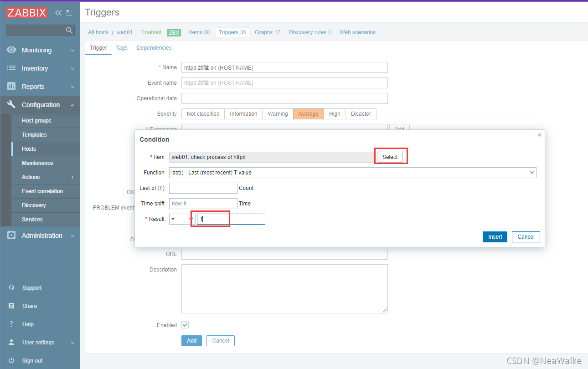This screenshot has width=588, height=369.
Task: Click the Monitoring eye icon
Action: click(11, 50)
